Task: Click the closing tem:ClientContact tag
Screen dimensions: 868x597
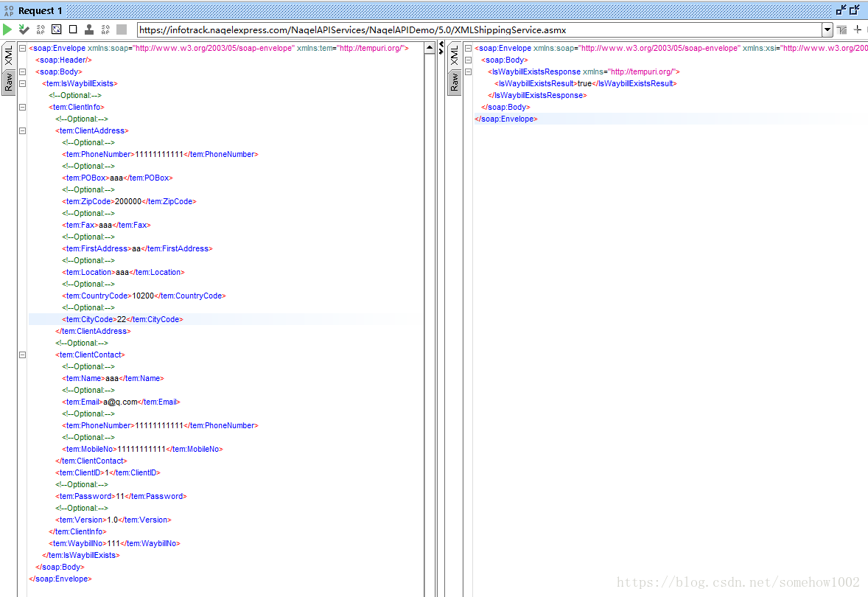Action: click(x=91, y=461)
